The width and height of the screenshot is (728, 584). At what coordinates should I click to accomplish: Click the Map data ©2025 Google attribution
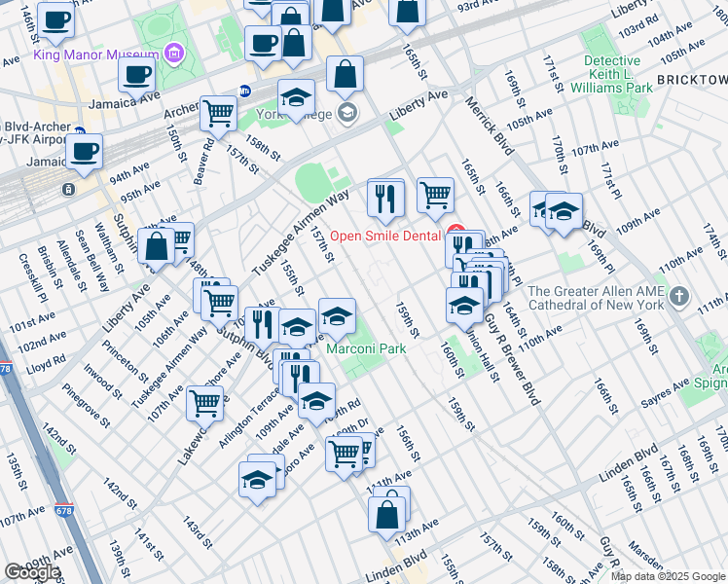668,576
